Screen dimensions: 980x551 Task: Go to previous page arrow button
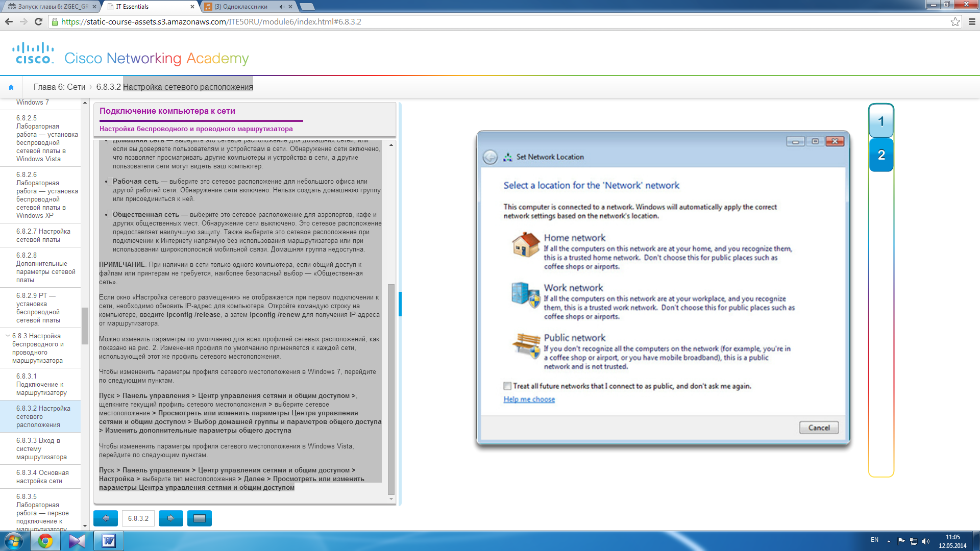point(106,518)
